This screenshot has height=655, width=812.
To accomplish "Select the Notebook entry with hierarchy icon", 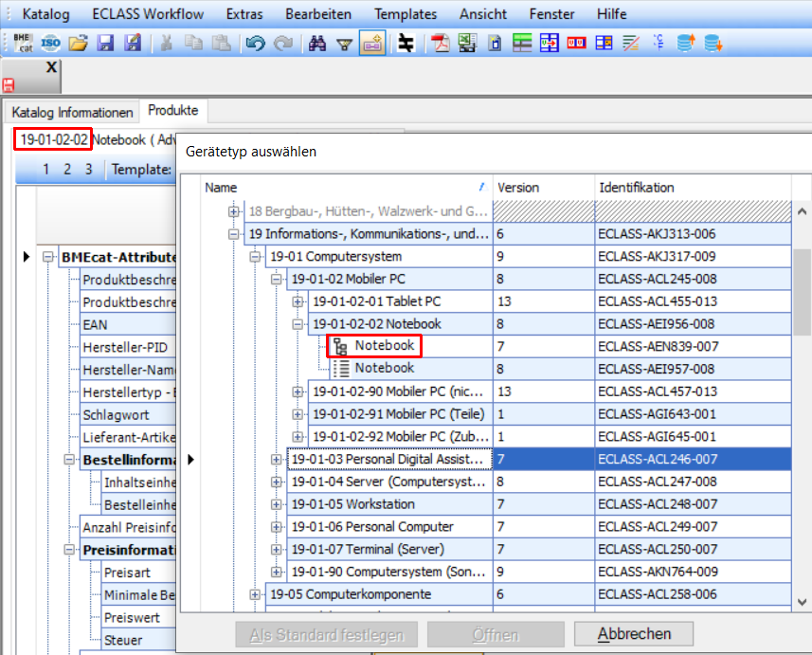I will pyautogui.click(x=384, y=346).
